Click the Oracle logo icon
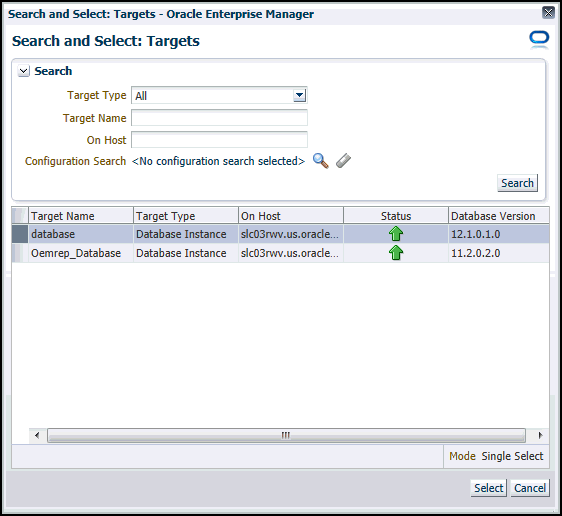Viewport: 562px width, 516px height. click(x=539, y=40)
